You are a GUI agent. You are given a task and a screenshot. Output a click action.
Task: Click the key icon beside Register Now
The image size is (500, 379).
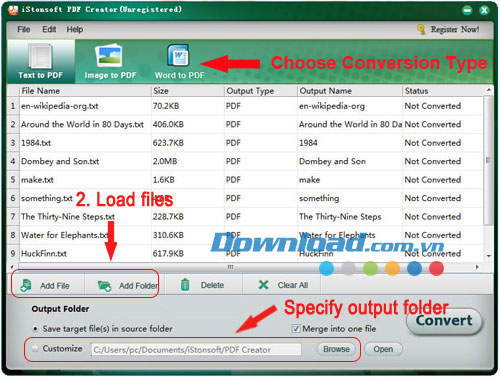point(421,29)
